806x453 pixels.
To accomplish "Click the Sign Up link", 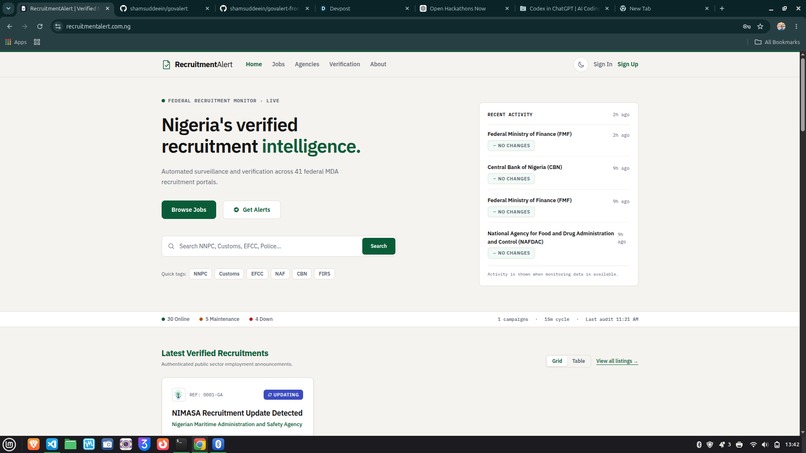I will click(628, 64).
